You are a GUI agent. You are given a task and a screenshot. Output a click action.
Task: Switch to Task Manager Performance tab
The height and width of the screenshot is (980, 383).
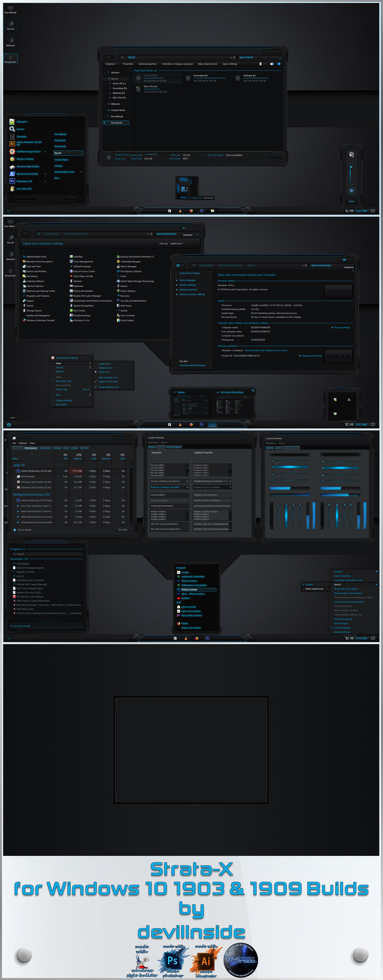tap(31, 448)
